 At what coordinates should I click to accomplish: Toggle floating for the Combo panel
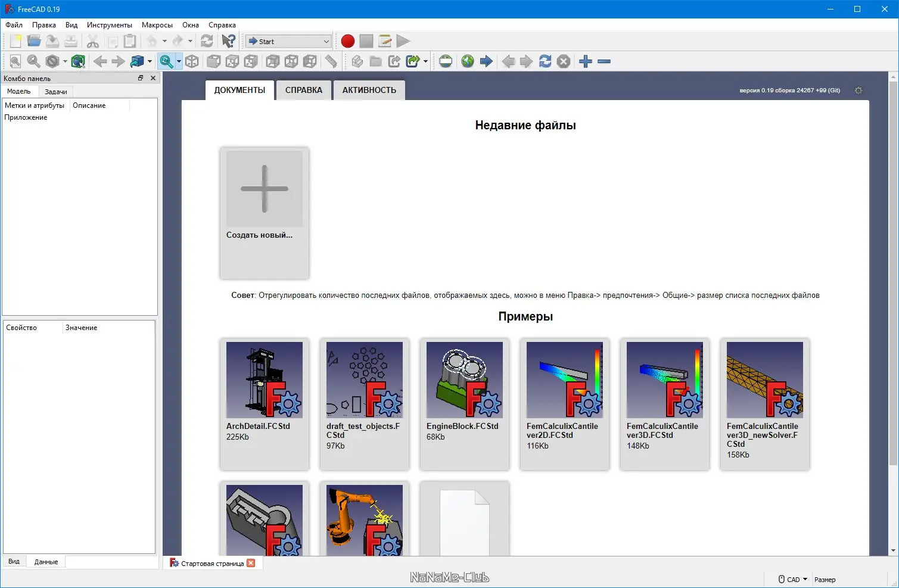click(141, 78)
